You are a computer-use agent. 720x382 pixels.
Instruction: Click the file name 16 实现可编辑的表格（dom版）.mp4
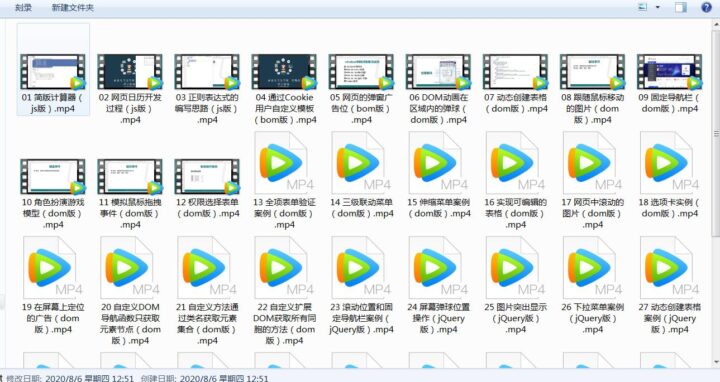tap(516, 213)
